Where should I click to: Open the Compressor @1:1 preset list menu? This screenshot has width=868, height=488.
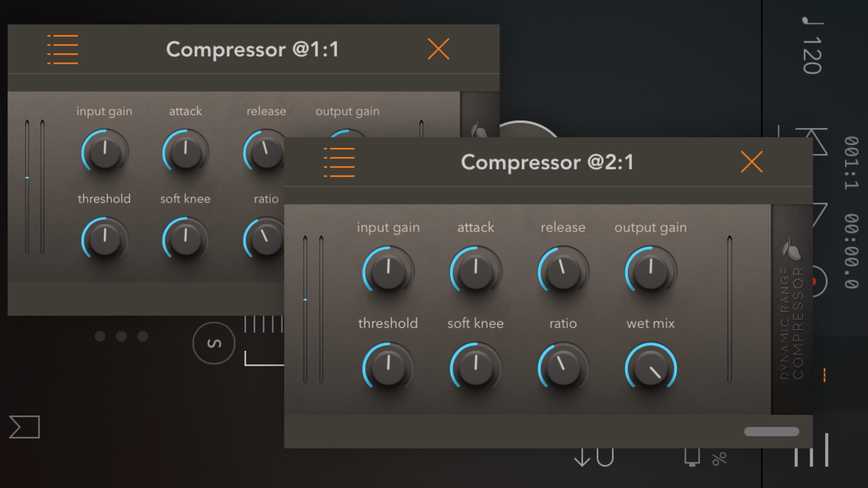point(63,49)
